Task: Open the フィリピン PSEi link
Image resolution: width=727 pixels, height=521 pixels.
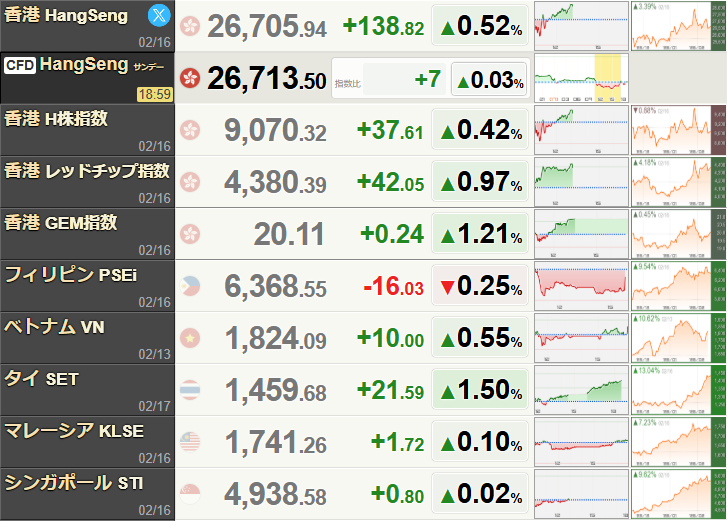Action: [x=71, y=274]
